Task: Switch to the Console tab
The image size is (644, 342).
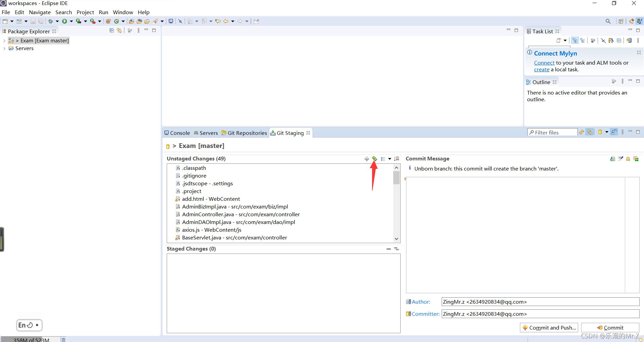Action: click(177, 133)
